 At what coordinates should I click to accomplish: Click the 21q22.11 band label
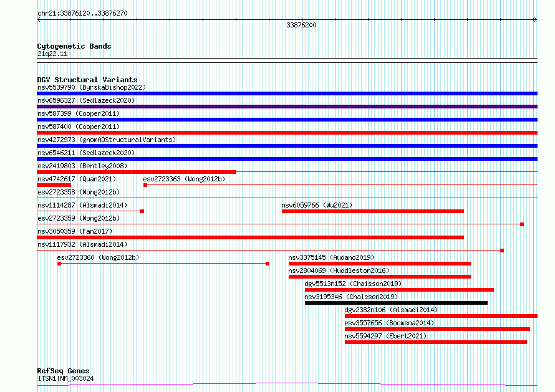click(x=52, y=54)
